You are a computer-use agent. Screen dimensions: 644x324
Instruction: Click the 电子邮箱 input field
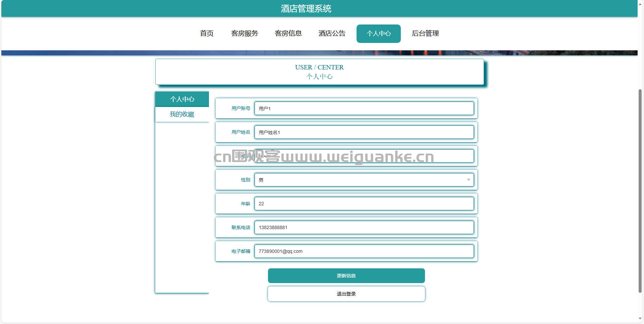(364, 251)
